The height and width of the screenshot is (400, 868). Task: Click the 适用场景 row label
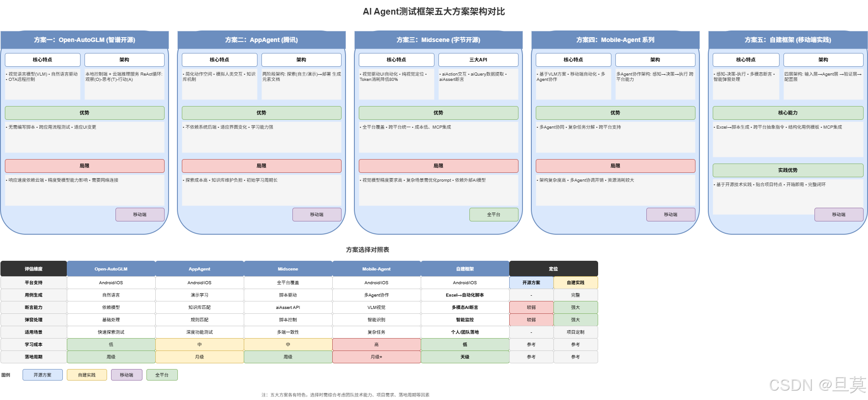(34, 332)
